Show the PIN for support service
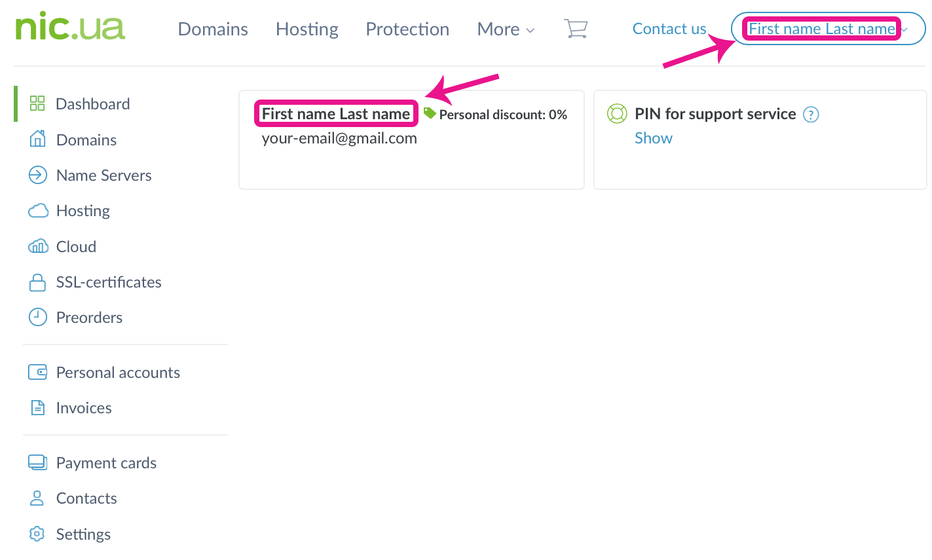Image resolution: width=932 pixels, height=560 pixels. (x=653, y=138)
